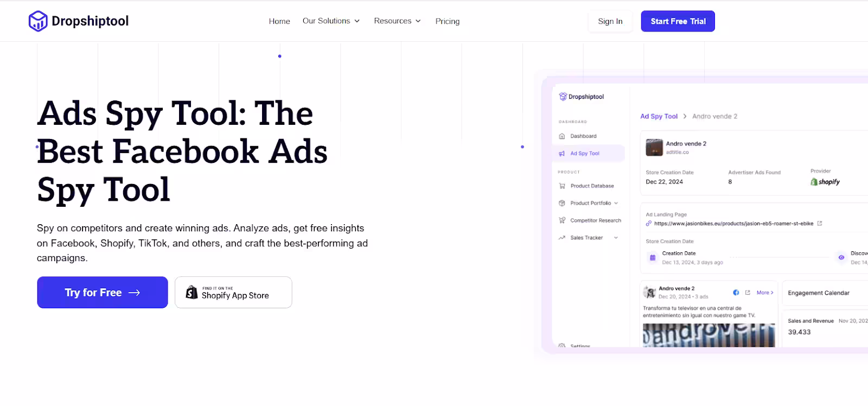Click external link icon after landing URL
868x406 pixels.
coord(820,223)
